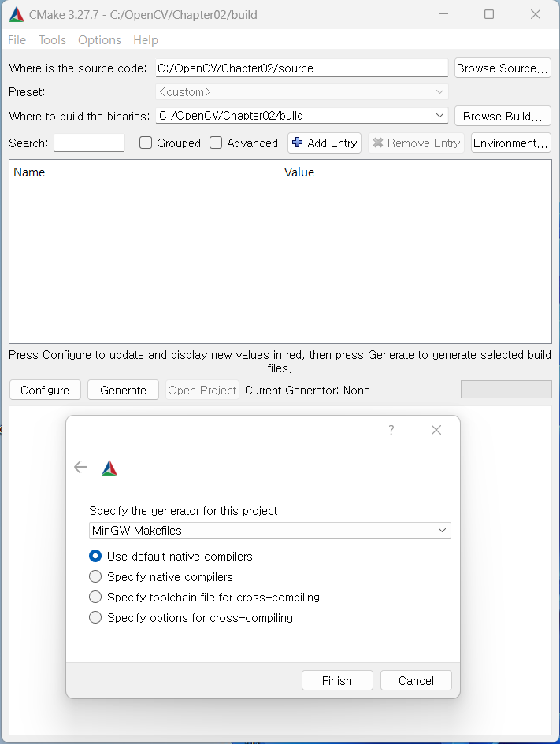Choose Specify options for cross-compiling
Image resolution: width=560 pixels, height=744 pixels.
95,617
